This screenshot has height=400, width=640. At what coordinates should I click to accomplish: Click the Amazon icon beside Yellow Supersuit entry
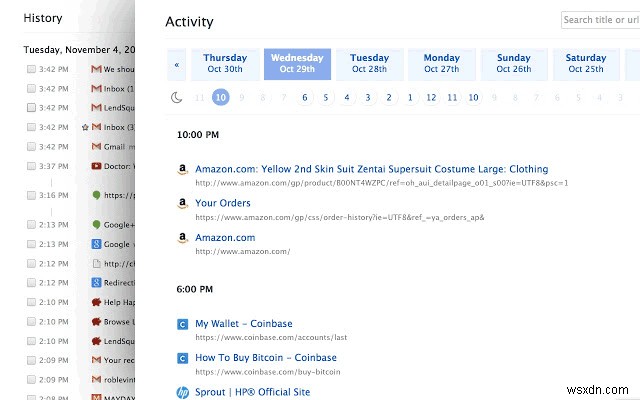pos(182,170)
